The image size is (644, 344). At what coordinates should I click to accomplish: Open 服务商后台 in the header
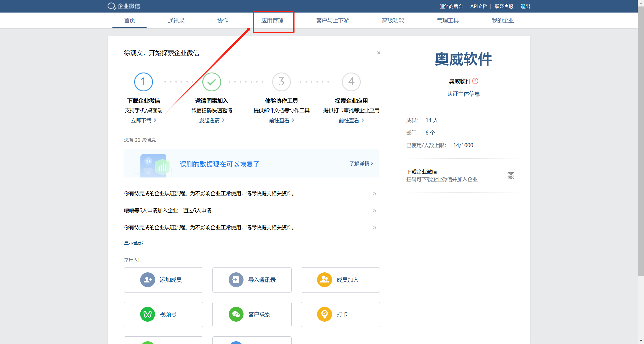[x=451, y=6]
